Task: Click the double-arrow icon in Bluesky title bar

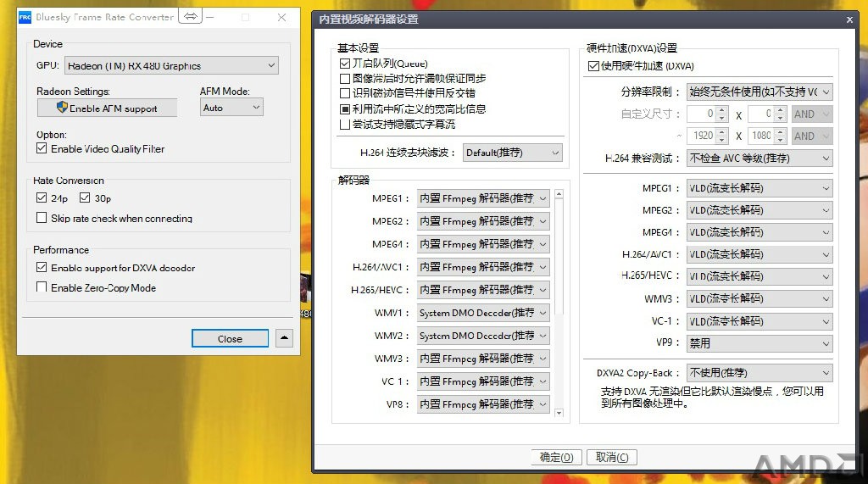Action: point(191,17)
